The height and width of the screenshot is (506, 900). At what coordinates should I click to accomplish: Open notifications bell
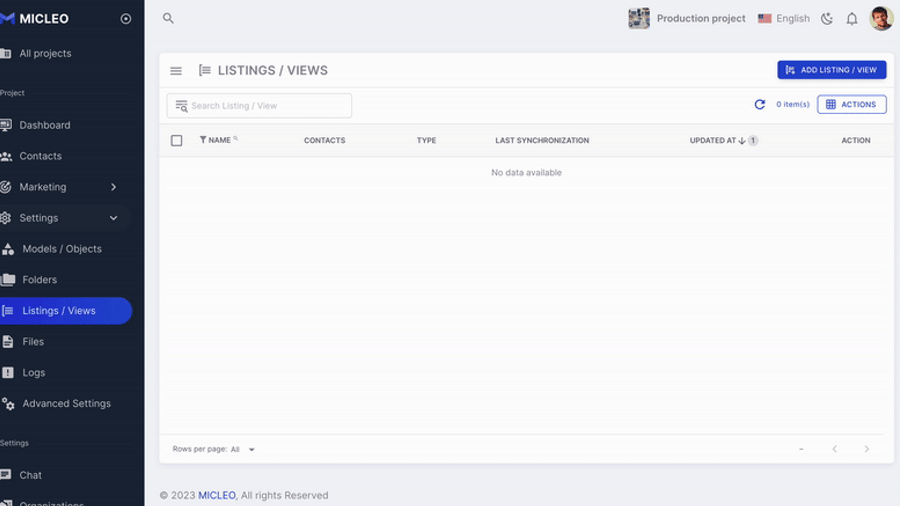pyautogui.click(x=852, y=19)
